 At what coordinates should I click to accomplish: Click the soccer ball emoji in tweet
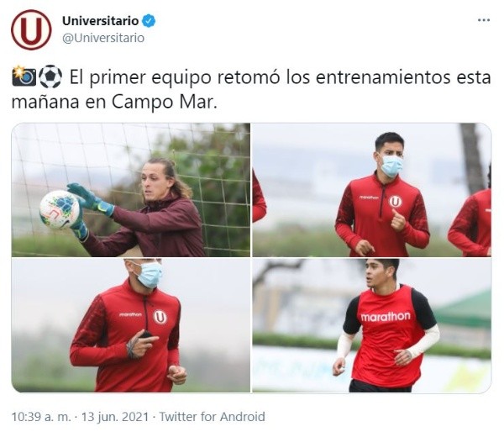tap(50, 76)
